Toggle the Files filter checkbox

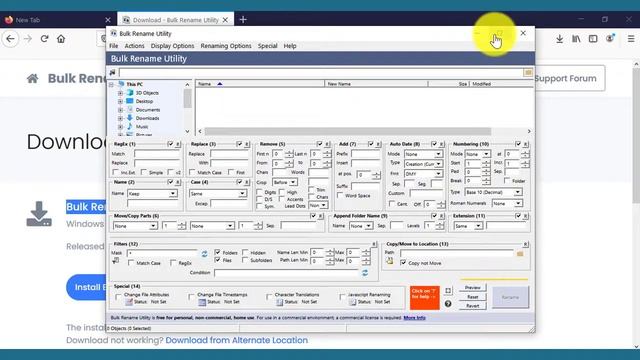coord(218,260)
